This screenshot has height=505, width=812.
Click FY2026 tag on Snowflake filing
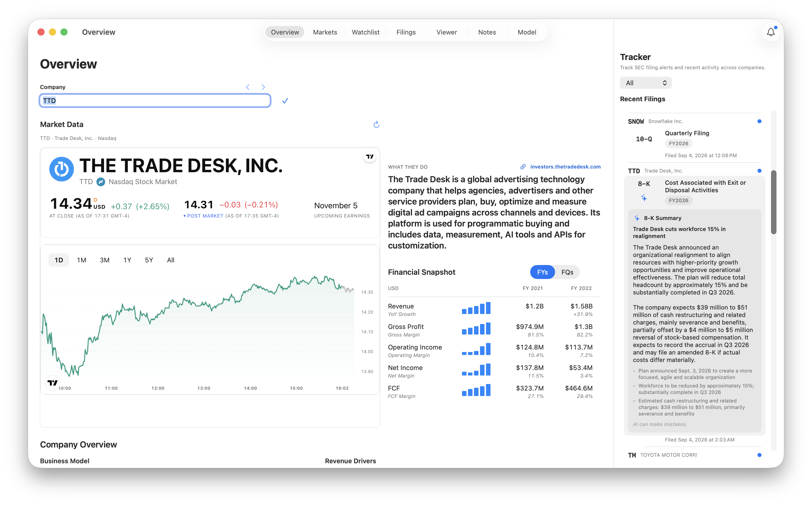(x=678, y=143)
